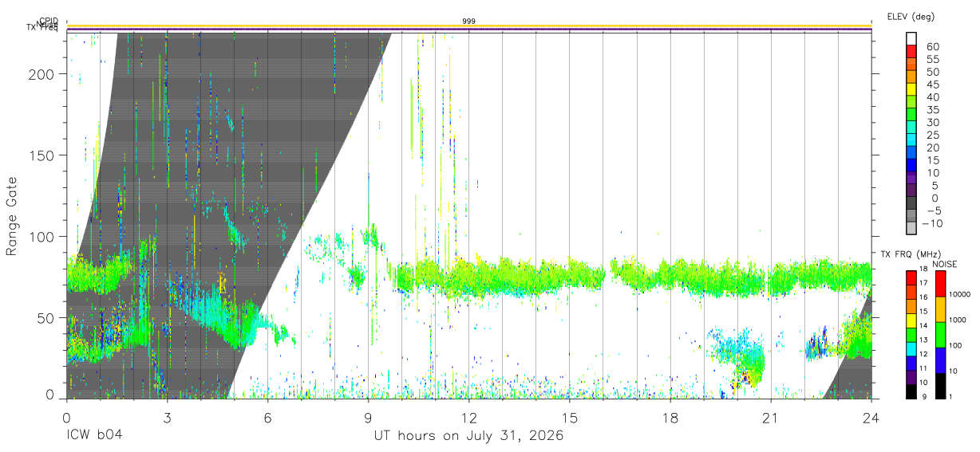The image size is (980, 452).
Task: Select the green block of NOISE scale
Action: (x=940, y=334)
